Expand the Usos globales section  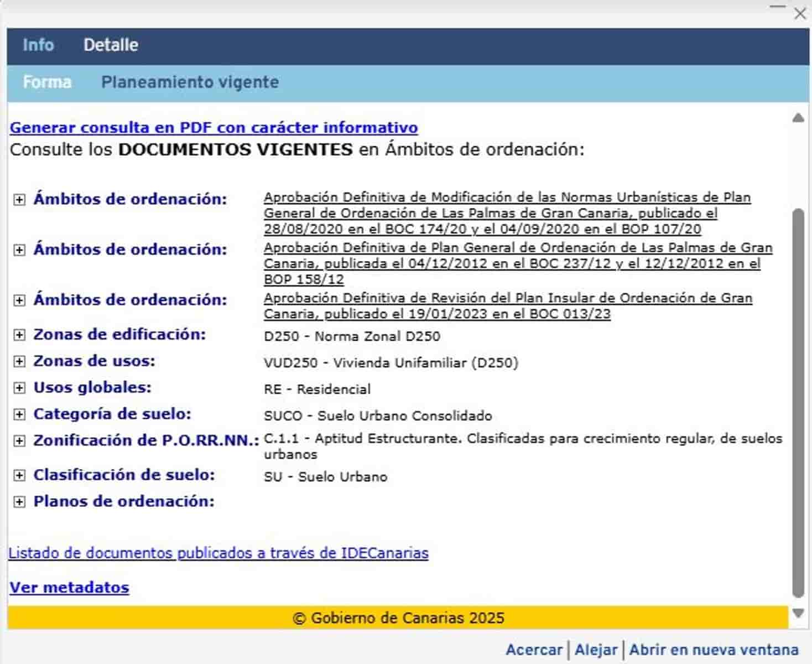[x=19, y=388]
